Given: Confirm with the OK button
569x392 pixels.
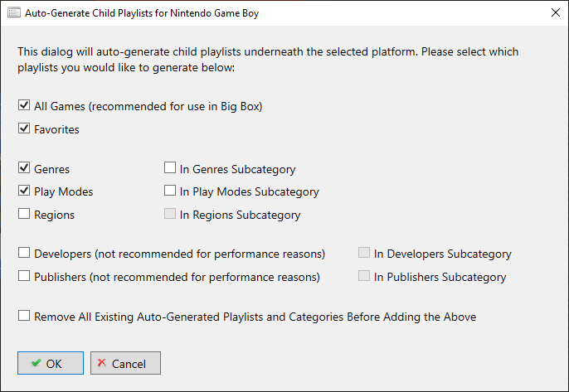Looking at the screenshot, I should pyautogui.click(x=51, y=363).
